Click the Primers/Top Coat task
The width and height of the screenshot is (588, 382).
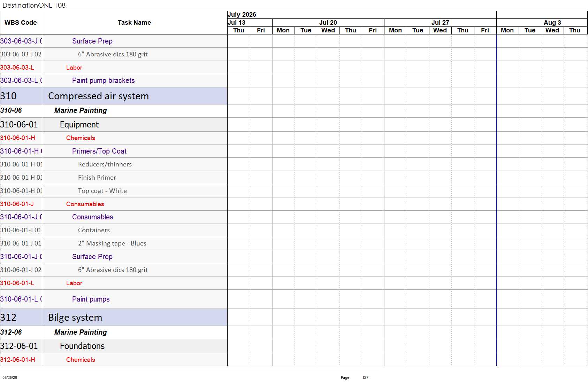[99, 151]
